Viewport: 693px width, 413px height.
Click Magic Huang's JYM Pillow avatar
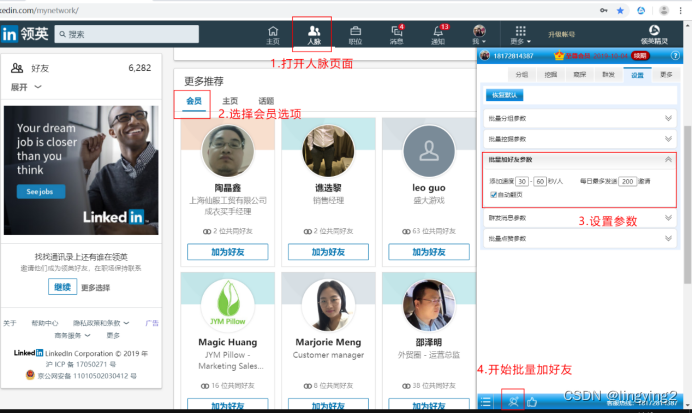228,306
